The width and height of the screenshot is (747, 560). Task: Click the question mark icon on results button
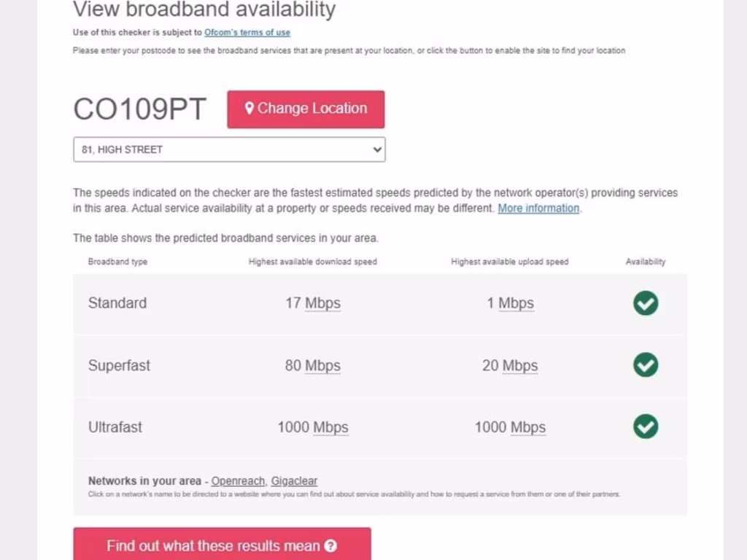[x=330, y=546]
